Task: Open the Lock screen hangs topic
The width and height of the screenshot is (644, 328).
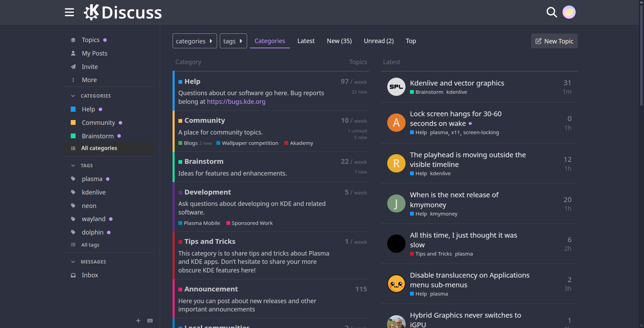Action: 456,119
